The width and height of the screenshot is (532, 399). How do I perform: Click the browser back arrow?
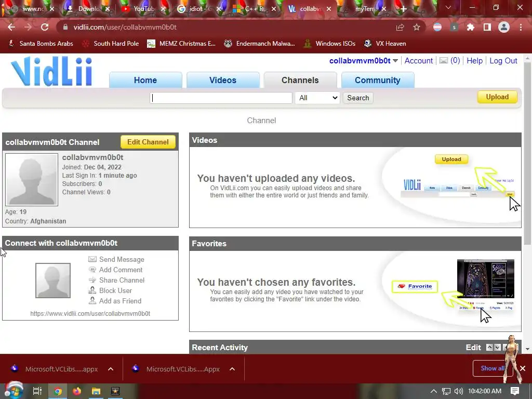pyautogui.click(x=11, y=27)
